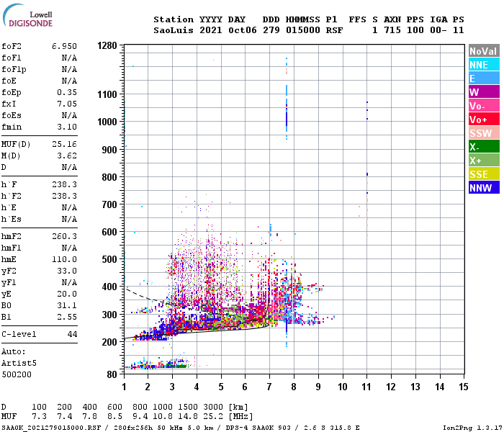Select the E blue legend swatch
Screen dimensions: 504x432
tap(484, 78)
